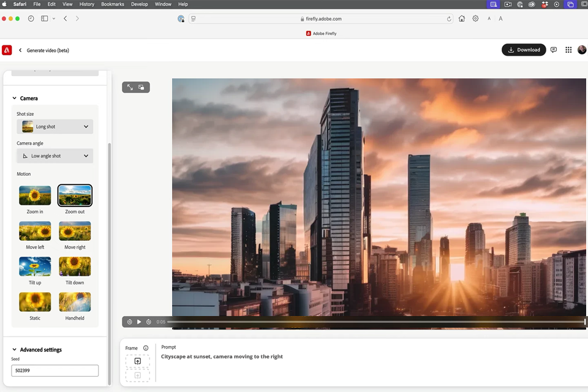Click the settings panel vertical scrollbar
The height and width of the screenshot is (392, 588).
(110, 264)
